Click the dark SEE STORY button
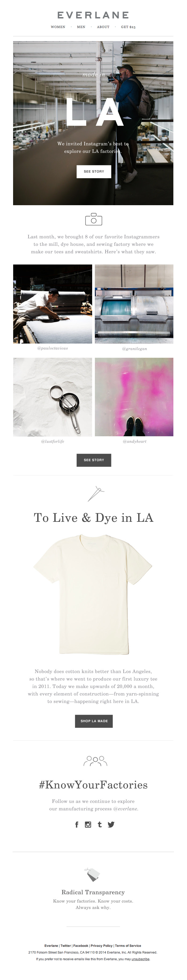Viewport: 187px width, 980px height. click(x=94, y=460)
